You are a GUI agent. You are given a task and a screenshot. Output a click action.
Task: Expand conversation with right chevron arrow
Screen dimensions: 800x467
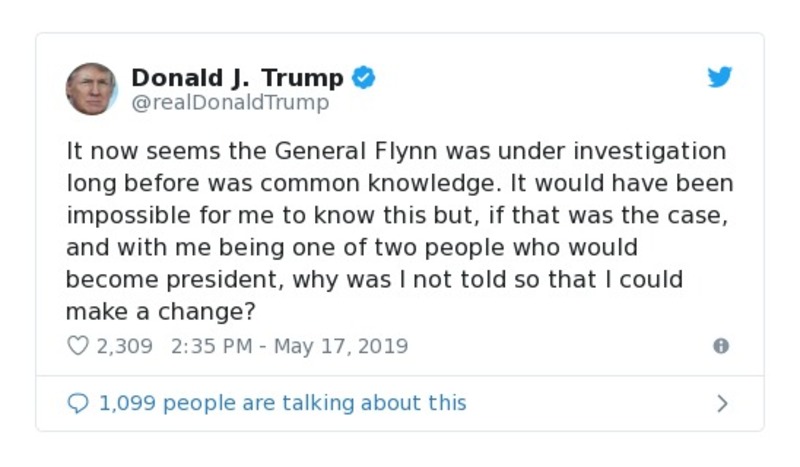click(x=722, y=403)
